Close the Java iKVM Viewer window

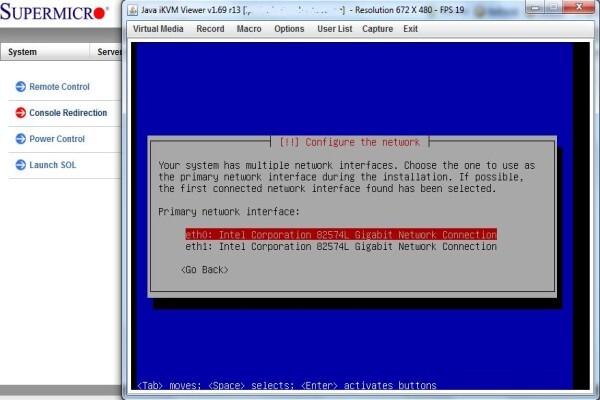coord(579,7)
